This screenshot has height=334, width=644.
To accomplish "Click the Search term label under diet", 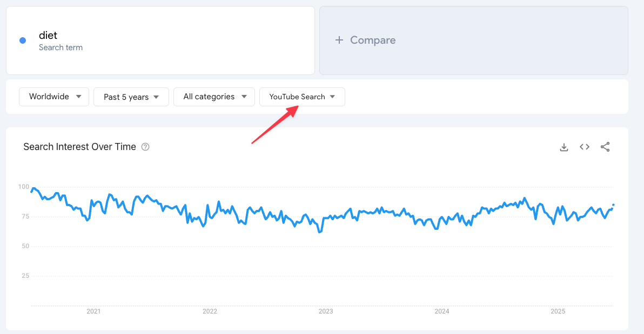I will click(61, 47).
